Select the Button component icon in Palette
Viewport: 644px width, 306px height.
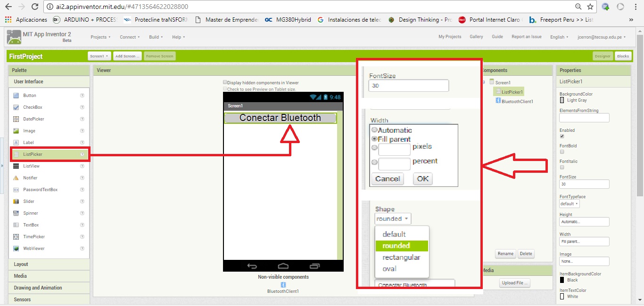[16, 96]
